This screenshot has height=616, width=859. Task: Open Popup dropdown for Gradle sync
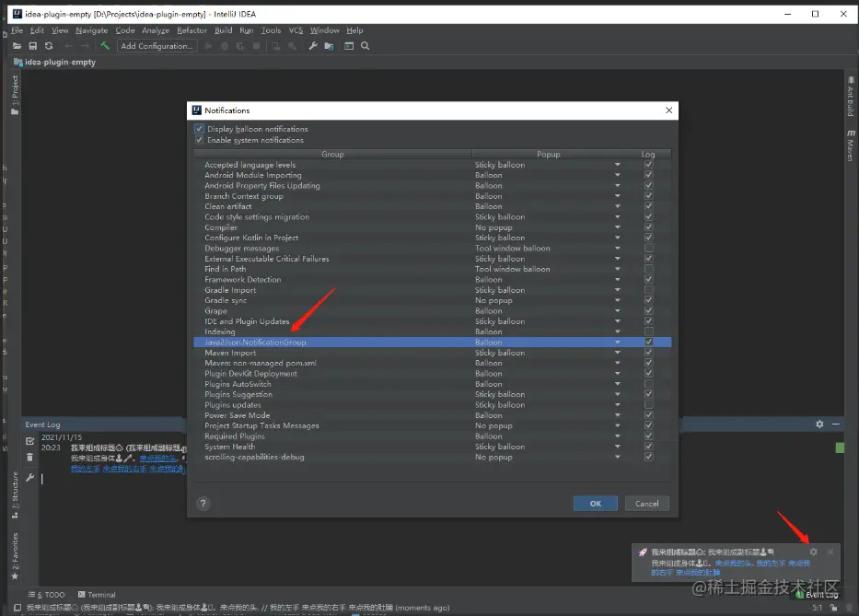click(x=618, y=300)
